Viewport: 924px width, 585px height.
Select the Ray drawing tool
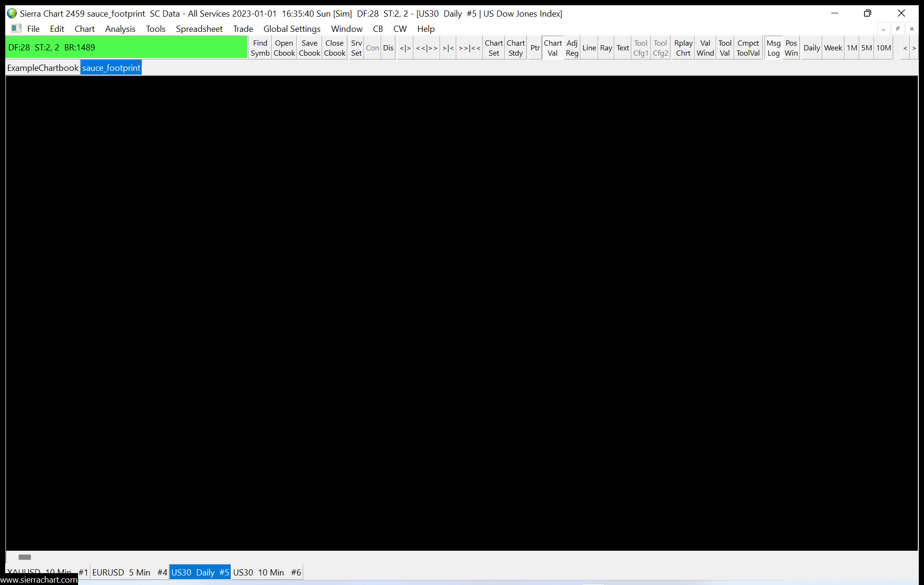coord(606,48)
